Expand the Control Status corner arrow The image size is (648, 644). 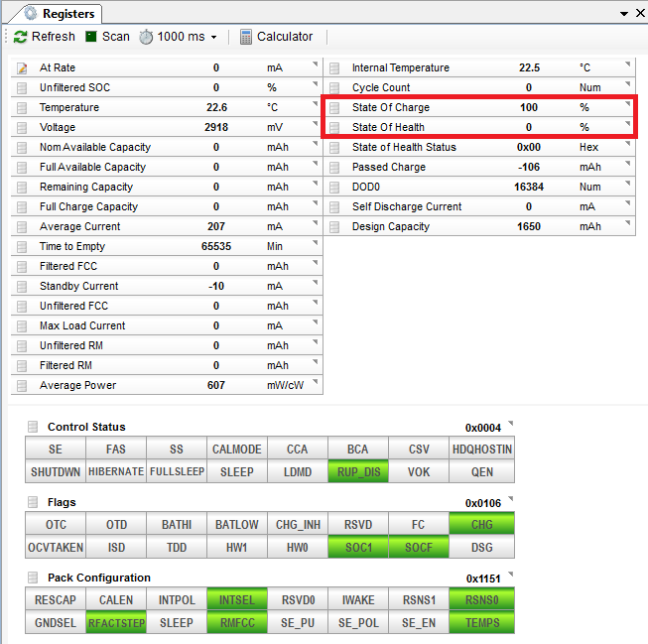click(x=511, y=424)
